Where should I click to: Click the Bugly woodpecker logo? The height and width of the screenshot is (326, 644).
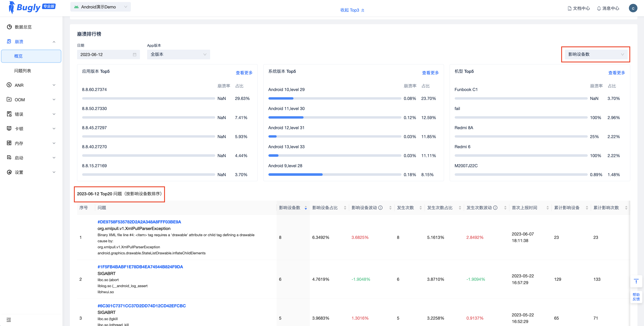(11, 7)
